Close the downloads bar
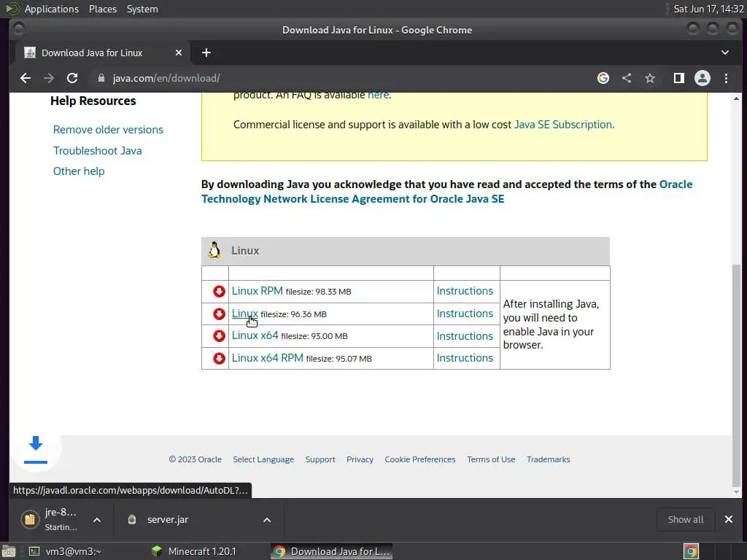The image size is (747, 560). coord(729,519)
